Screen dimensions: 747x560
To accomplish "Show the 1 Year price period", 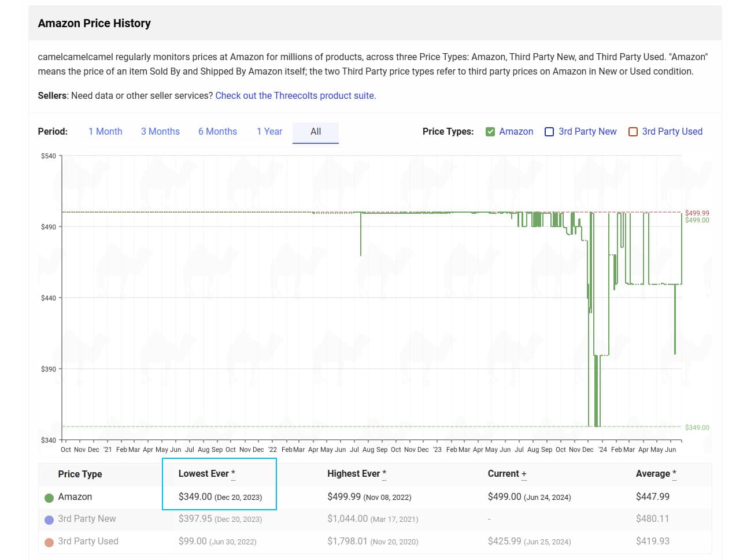I will point(269,132).
